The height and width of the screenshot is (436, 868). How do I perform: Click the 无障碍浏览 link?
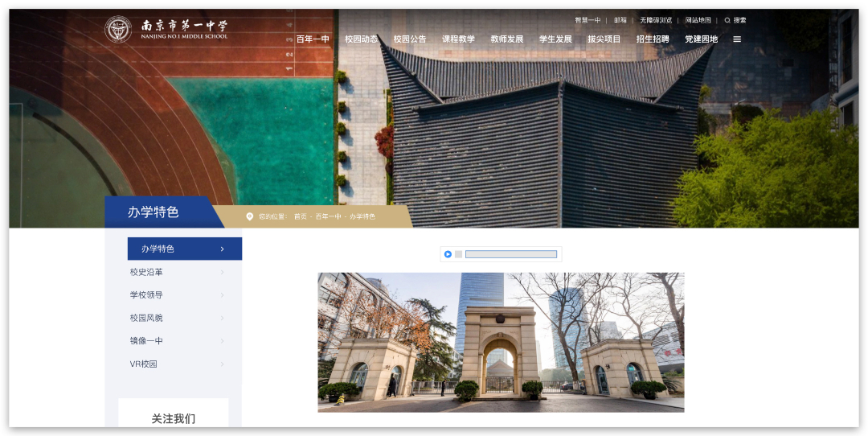pos(656,20)
